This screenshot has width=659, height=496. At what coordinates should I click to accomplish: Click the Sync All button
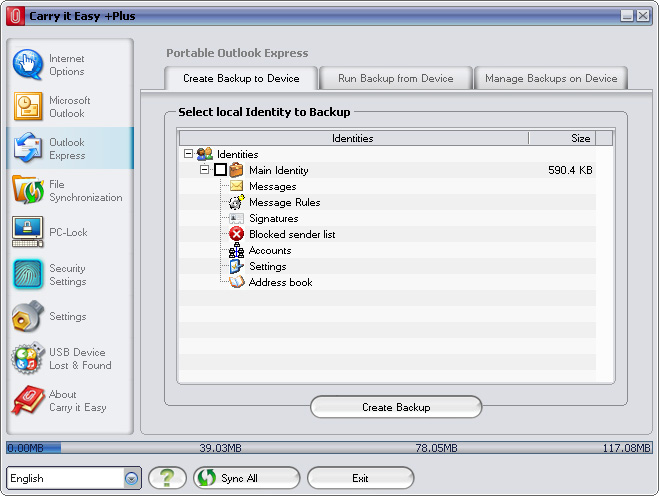[x=247, y=478]
